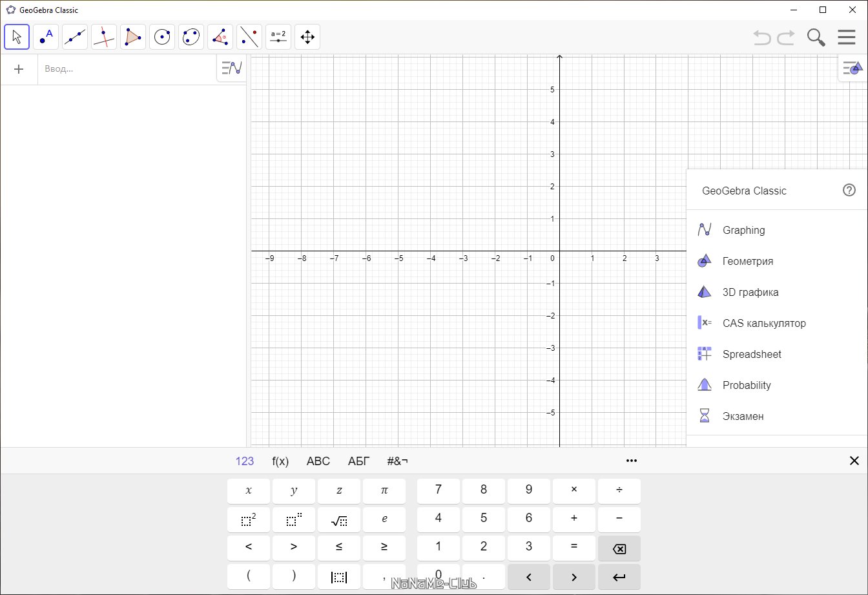The height and width of the screenshot is (595, 868).
Task: Open the 3D графика perspective
Action: coord(750,292)
